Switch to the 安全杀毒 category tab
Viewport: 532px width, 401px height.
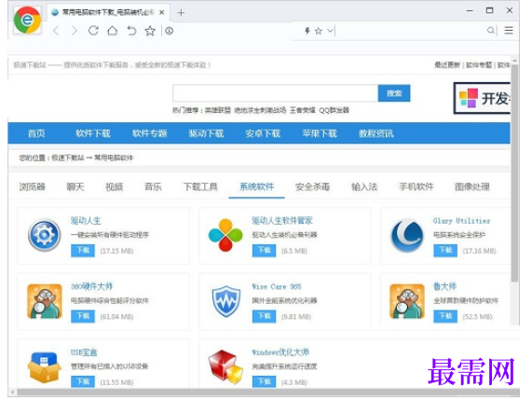coord(312,187)
